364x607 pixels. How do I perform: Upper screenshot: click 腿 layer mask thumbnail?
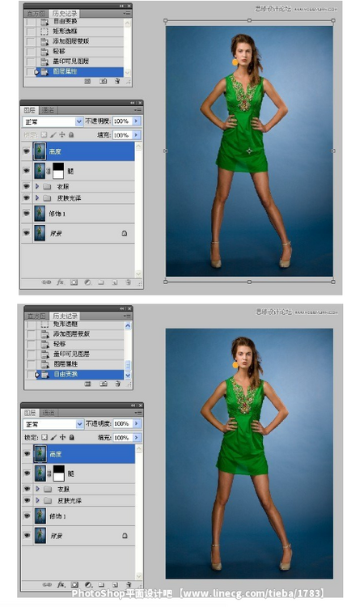[x=58, y=171]
